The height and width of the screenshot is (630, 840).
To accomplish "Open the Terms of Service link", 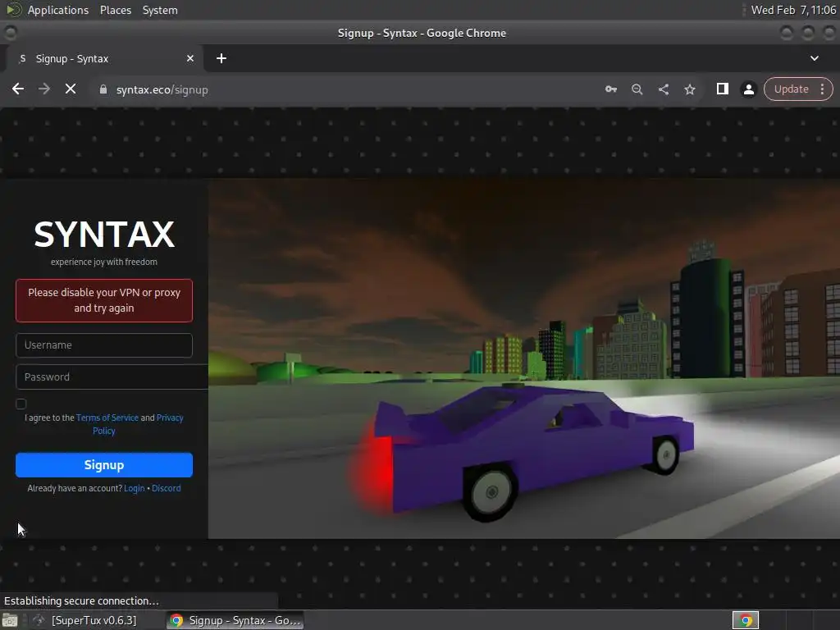I will (107, 418).
